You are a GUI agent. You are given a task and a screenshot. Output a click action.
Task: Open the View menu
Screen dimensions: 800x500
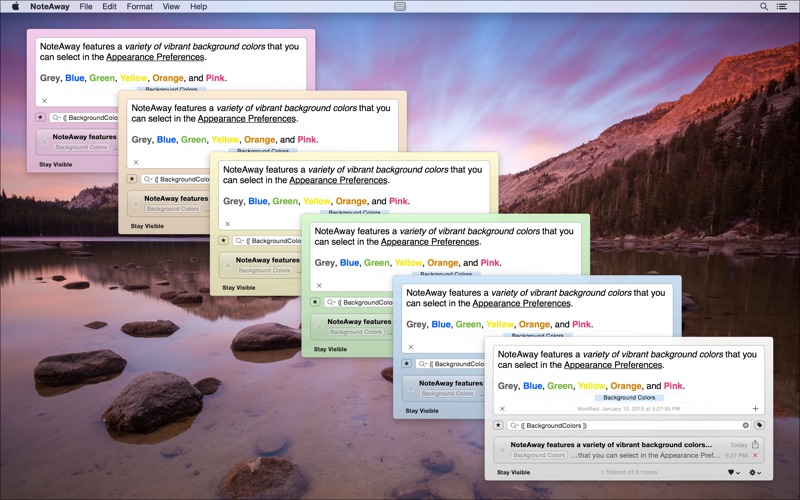171,7
